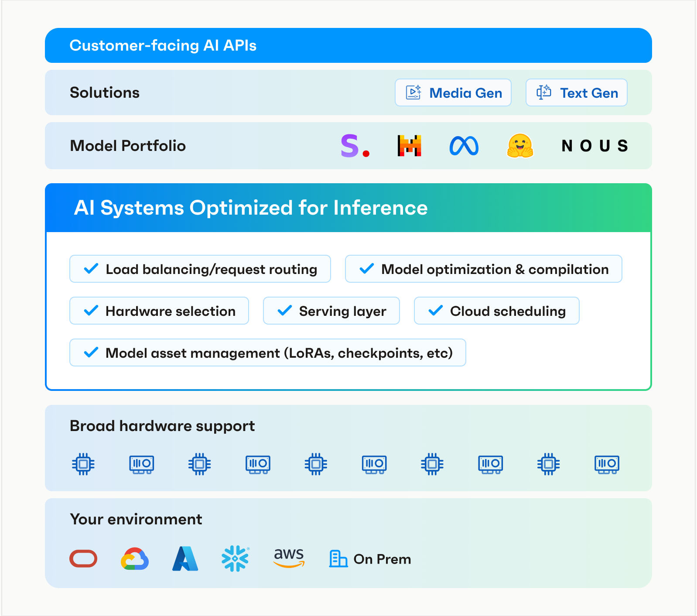Click checkmark beside Load balancing/request routing

(91, 269)
